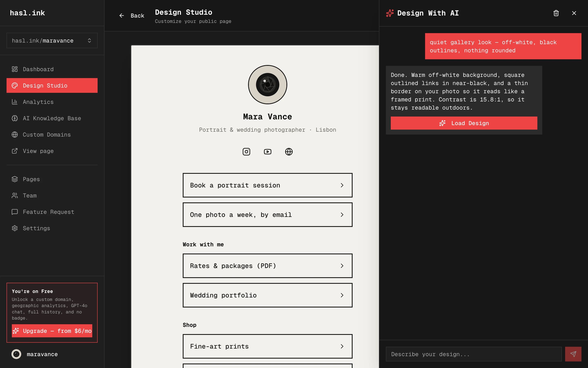Click the 'You're on Free' plan text
This screenshot has height=368, width=588.
(32, 291)
